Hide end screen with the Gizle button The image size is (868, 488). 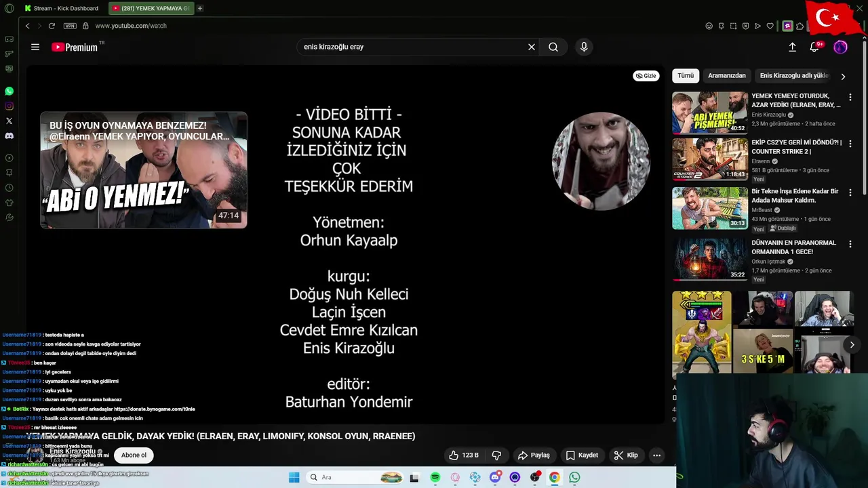click(646, 76)
